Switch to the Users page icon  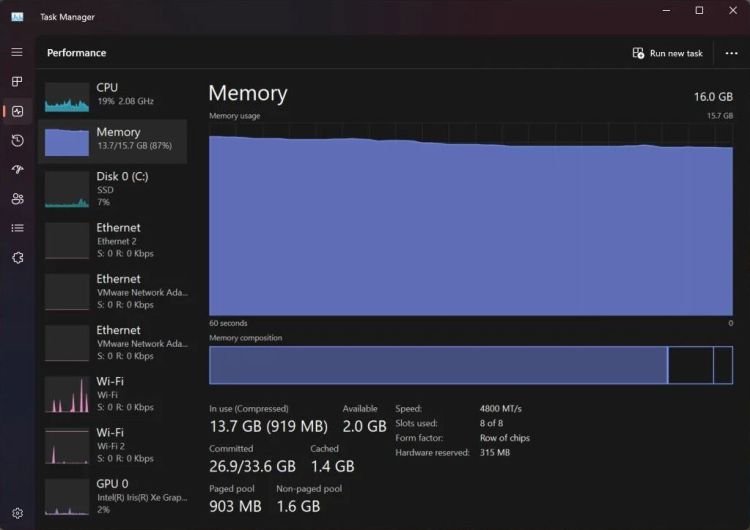(17, 199)
